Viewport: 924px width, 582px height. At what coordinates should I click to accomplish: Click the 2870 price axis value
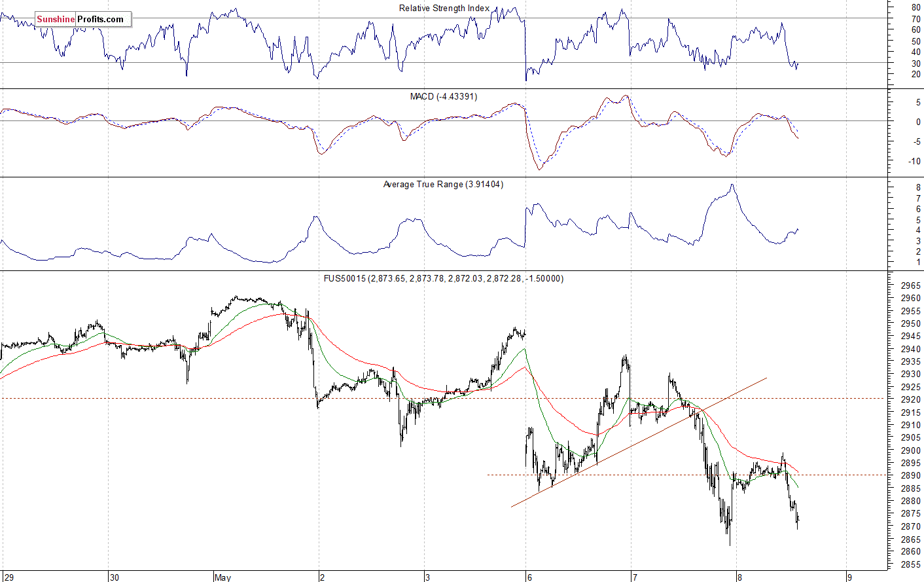pyautogui.click(x=911, y=526)
